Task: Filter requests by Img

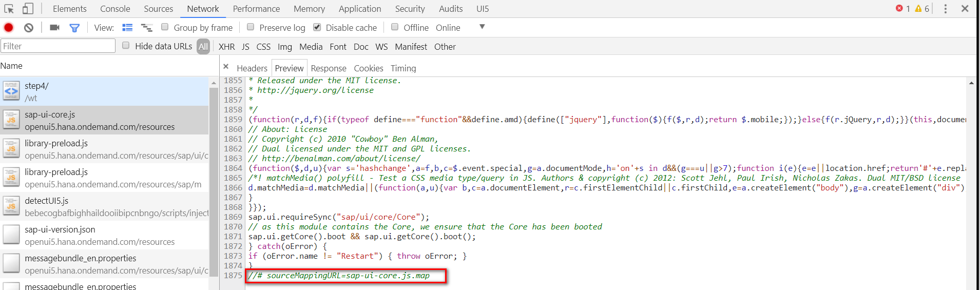Action: coord(285,47)
